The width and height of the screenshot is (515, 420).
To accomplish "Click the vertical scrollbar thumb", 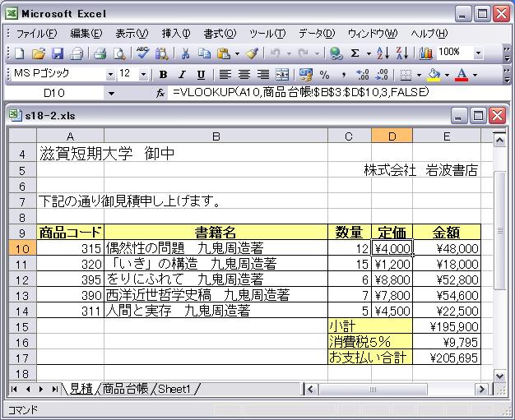I will (x=499, y=231).
